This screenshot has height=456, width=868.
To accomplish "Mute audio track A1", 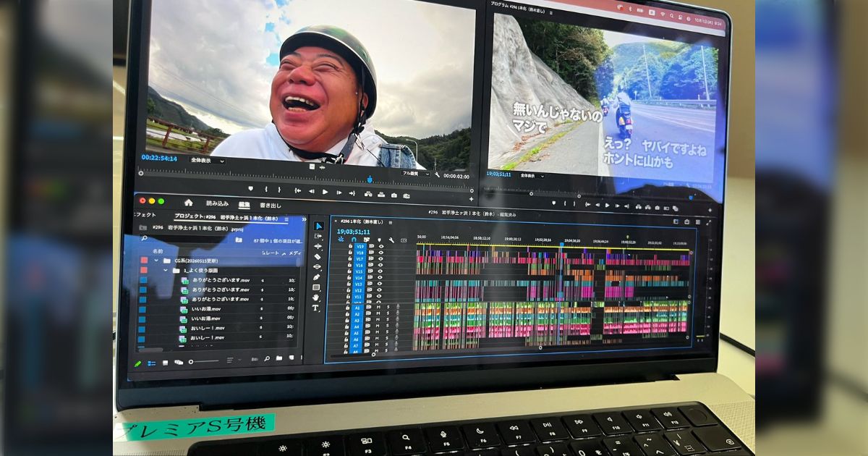I will click(x=378, y=307).
